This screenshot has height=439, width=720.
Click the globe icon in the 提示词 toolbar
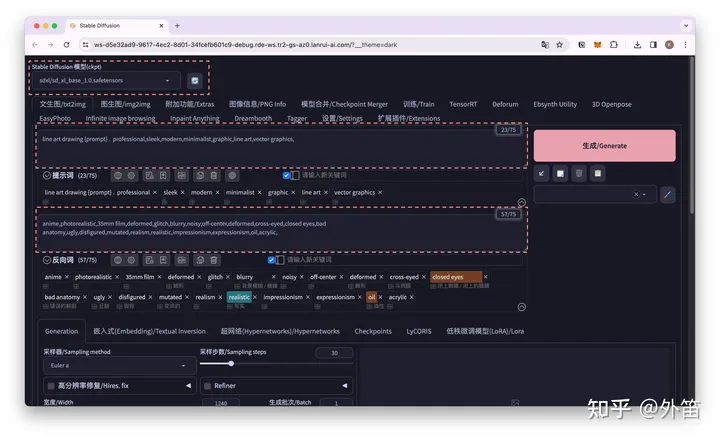[x=118, y=175]
